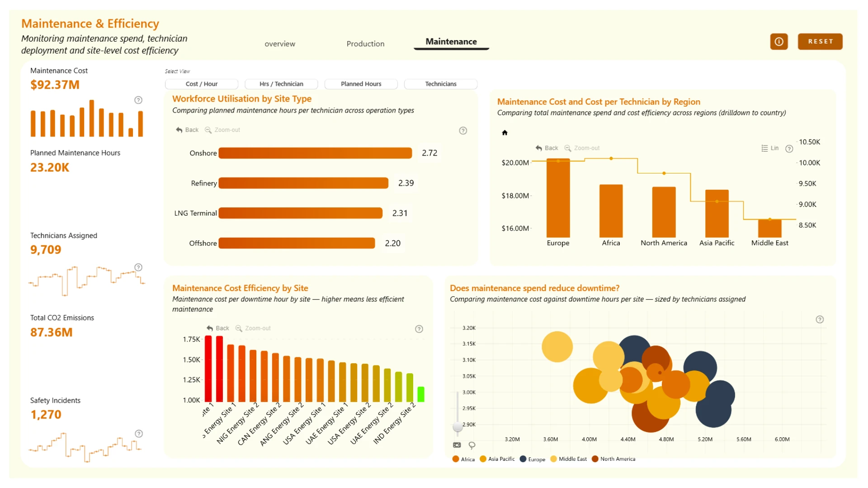Click Zoom-out in Workforce Utilisation chart
The height and width of the screenshot is (488, 868).
222,130
